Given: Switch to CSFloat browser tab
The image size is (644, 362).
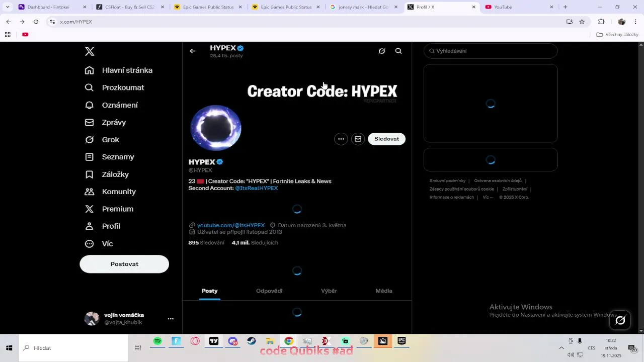Looking at the screenshot, I should coord(130,7).
